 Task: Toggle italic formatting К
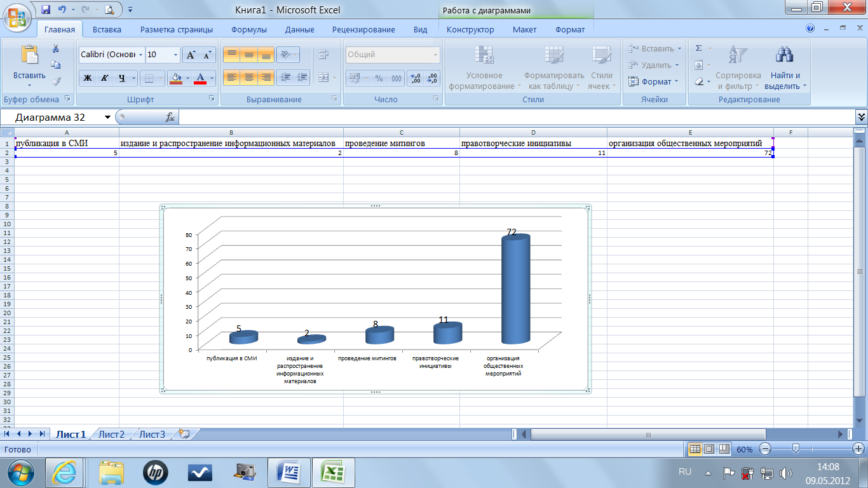click(x=105, y=78)
